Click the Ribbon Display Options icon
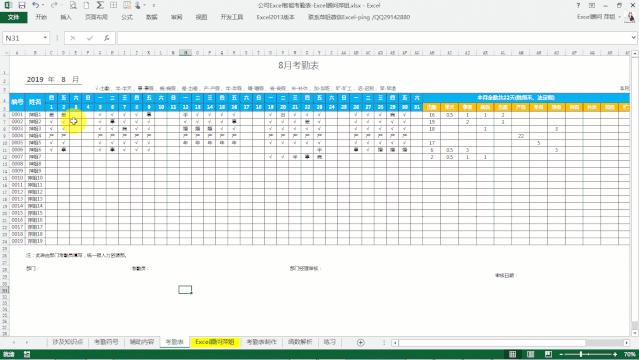 592,5
